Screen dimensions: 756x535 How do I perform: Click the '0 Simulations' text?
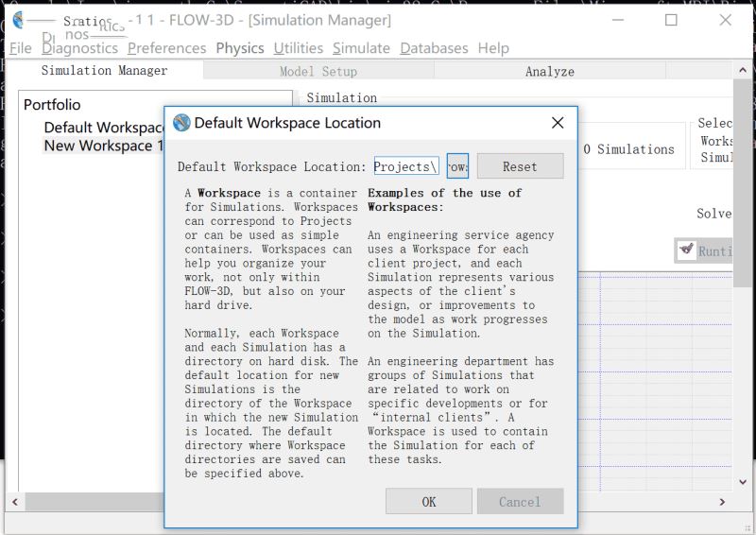pos(628,149)
